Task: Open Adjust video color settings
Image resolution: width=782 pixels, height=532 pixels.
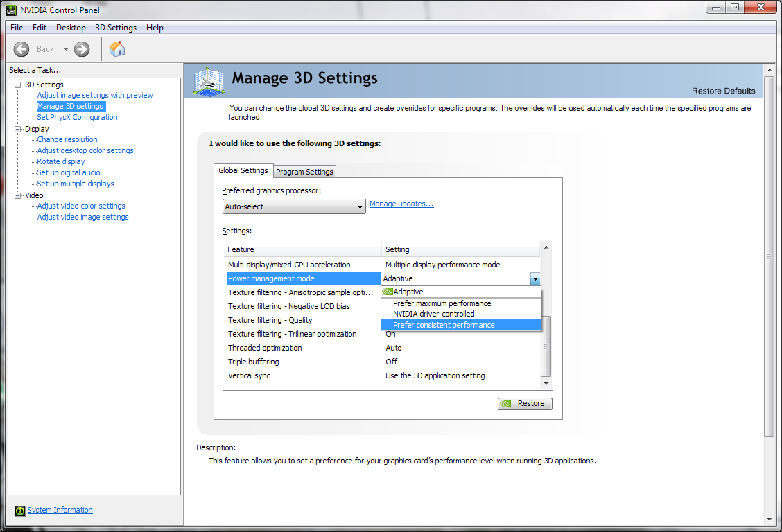Action: (x=81, y=206)
